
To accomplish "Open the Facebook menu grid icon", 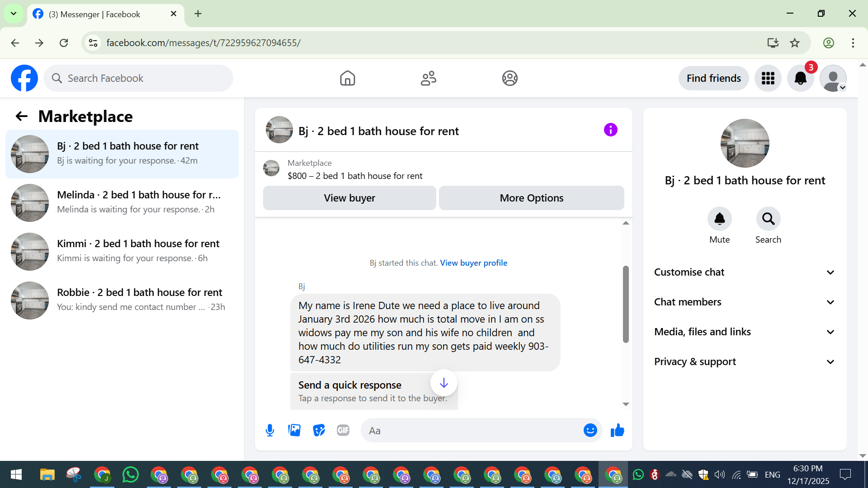I will (768, 79).
